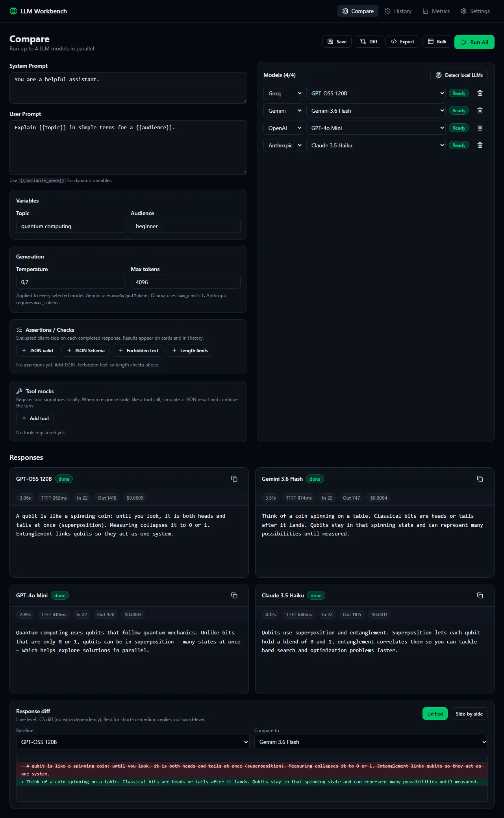Screen dimensions: 504x818
Task: Copy the Claude 3.5 Haiku response
Action: (x=480, y=595)
